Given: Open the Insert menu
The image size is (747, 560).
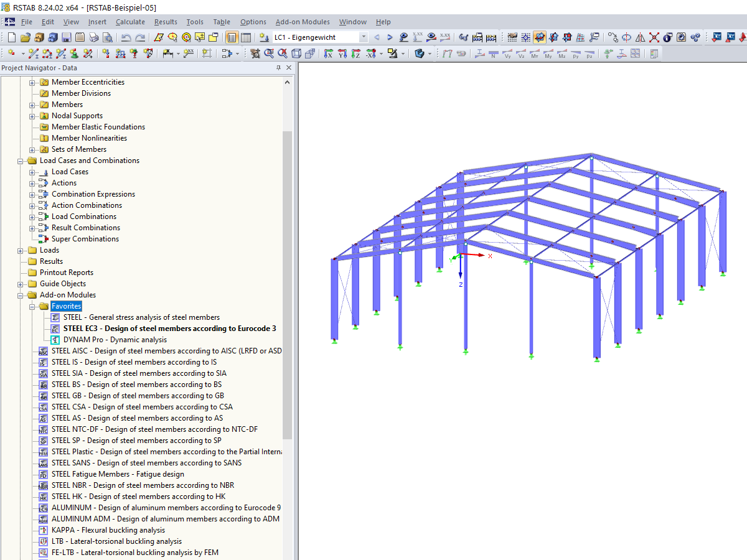Looking at the screenshot, I should tap(97, 22).
